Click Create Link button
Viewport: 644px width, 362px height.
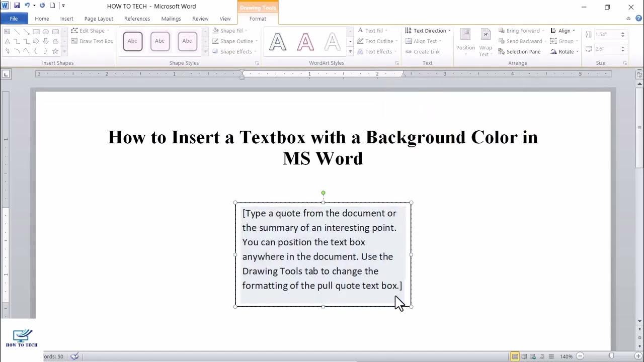pyautogui.click(x=422, y=52)
